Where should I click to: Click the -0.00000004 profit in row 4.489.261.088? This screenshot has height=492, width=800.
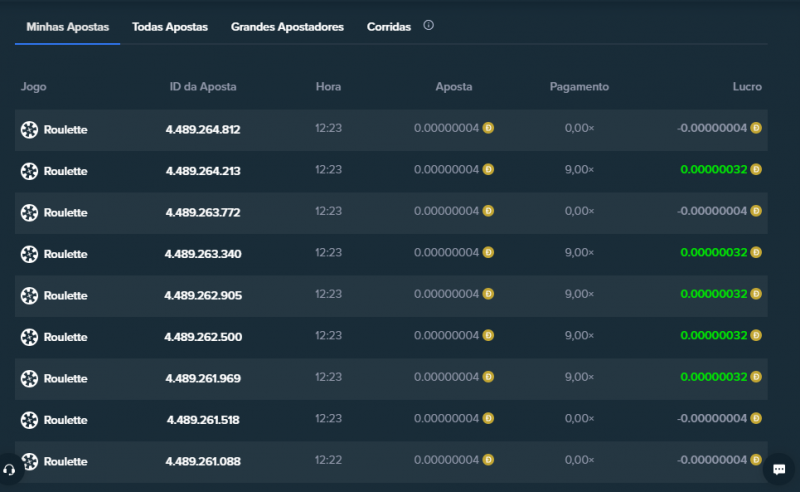(712, 460)
